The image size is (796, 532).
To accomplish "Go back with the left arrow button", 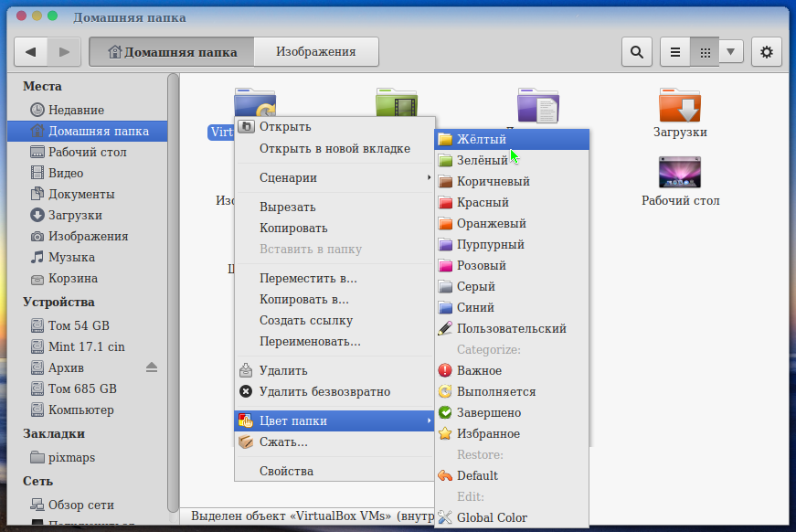I will [x=31, y=52].
